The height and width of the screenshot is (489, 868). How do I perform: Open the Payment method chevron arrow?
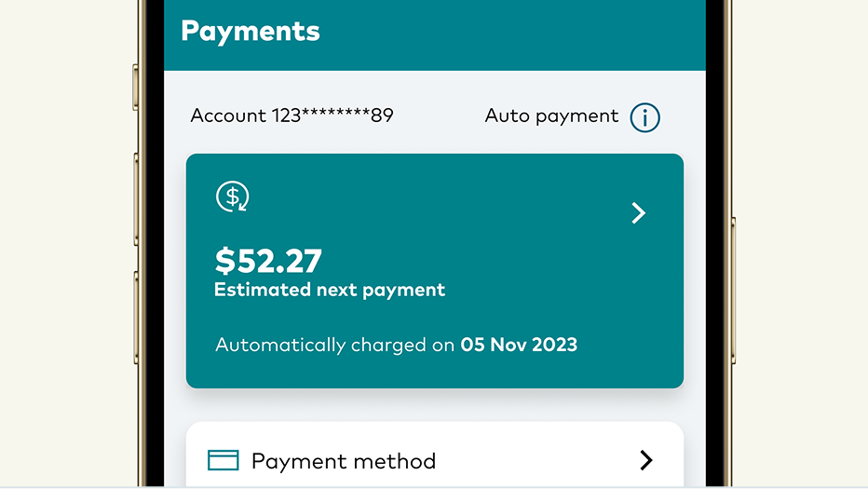645,460
